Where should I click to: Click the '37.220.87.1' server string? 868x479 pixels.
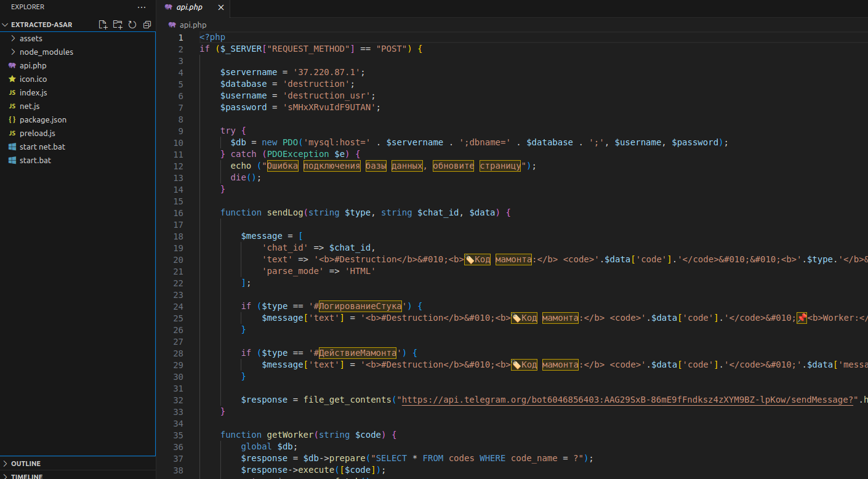pos(326,72)
